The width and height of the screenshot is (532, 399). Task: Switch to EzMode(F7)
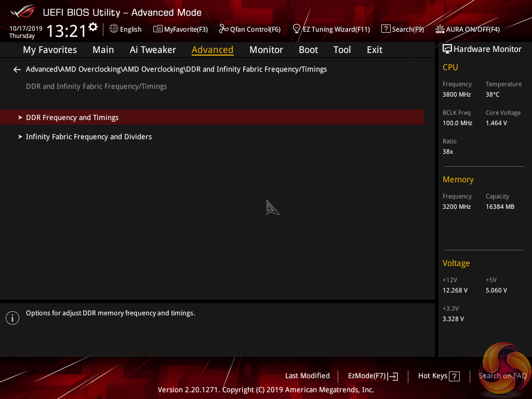click(x=367, y=376)
